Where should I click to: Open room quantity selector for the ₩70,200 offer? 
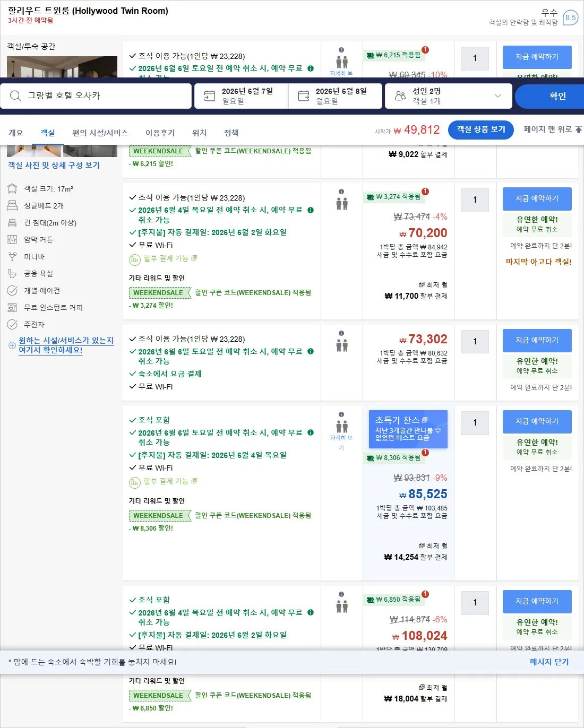475,200
